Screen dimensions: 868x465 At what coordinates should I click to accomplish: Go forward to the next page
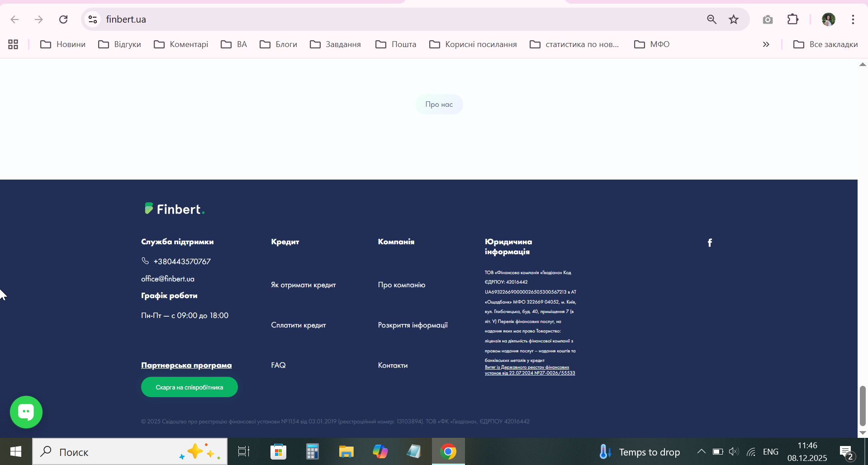click(x=39, y=19)
